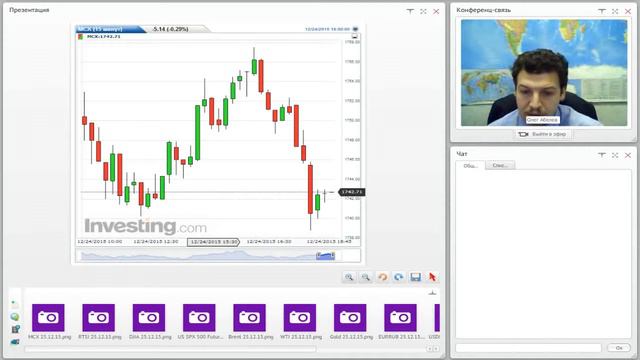640x360 pixels.
Task: Close the Чат panel
Action: (628, 155)
